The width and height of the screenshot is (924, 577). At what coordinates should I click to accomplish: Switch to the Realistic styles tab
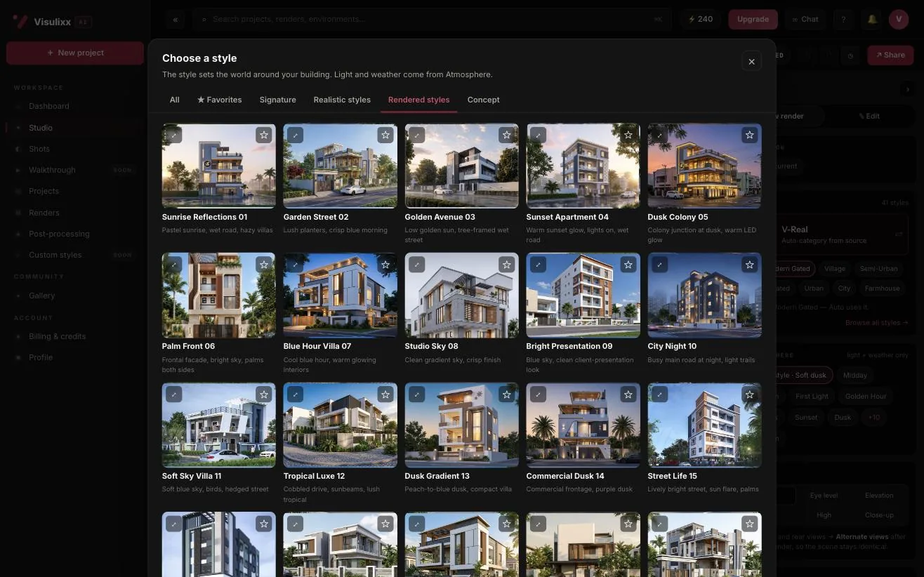pyautogui.click(x=342, y=100)
